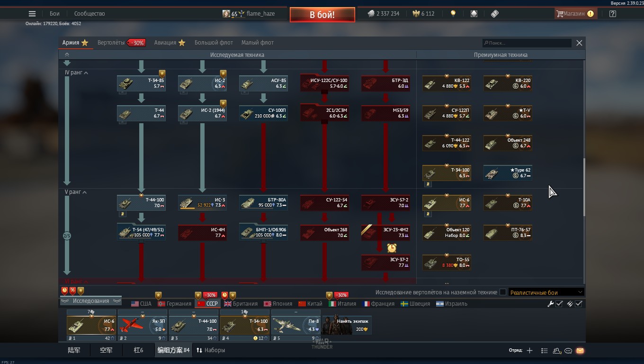Select the Германия nation tab
This screenshot has width=644, height=364.
[x=174, y=304]
